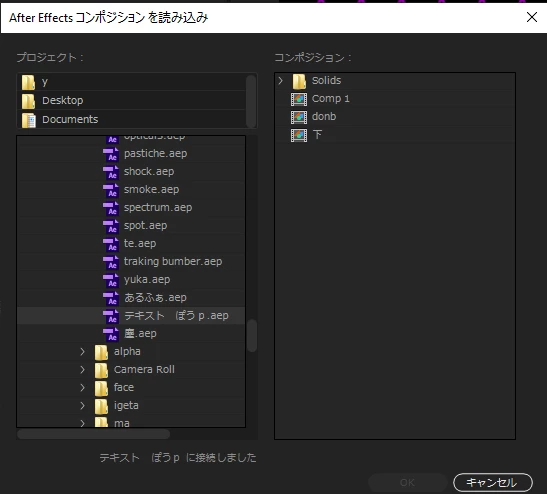Screen dimensions: 547x494
Task: Select pastiche.aep file name
Action: coord(156,154)
